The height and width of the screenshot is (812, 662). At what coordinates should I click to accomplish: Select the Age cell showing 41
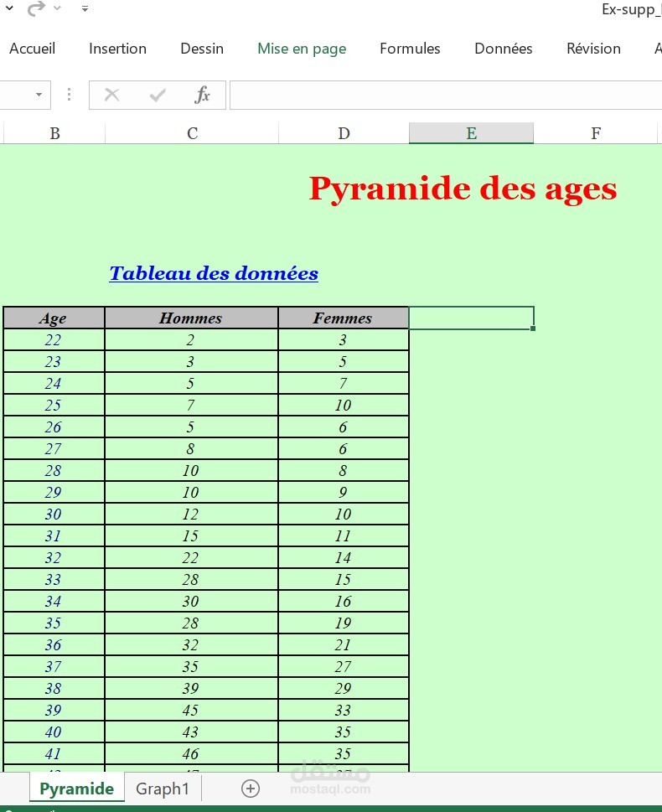tap(54, 753)
